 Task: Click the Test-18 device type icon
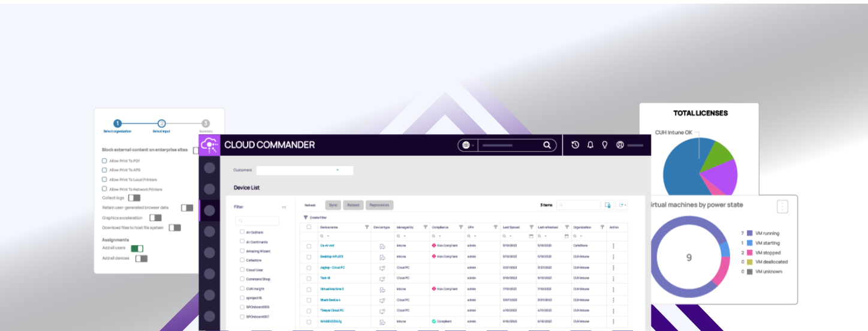382,278
